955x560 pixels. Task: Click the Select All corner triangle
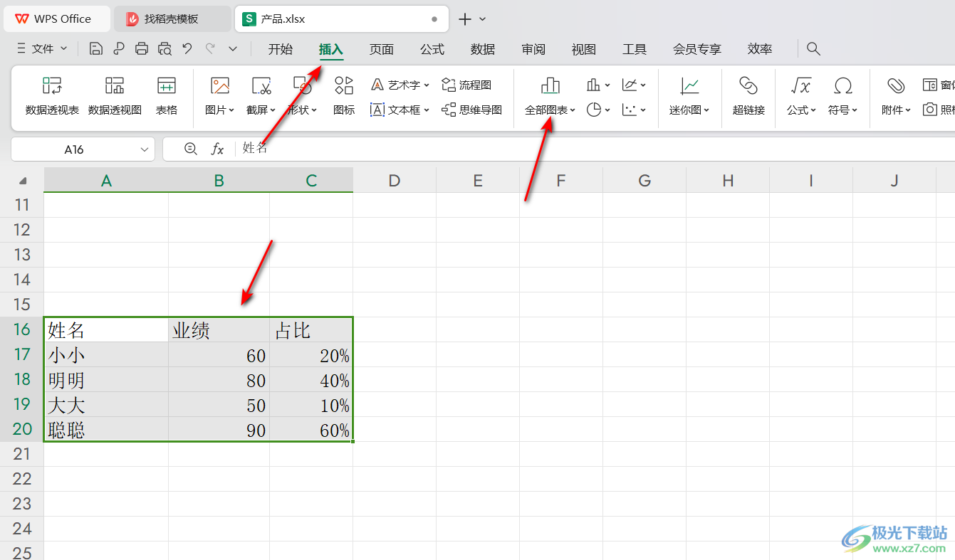point(23,180)
